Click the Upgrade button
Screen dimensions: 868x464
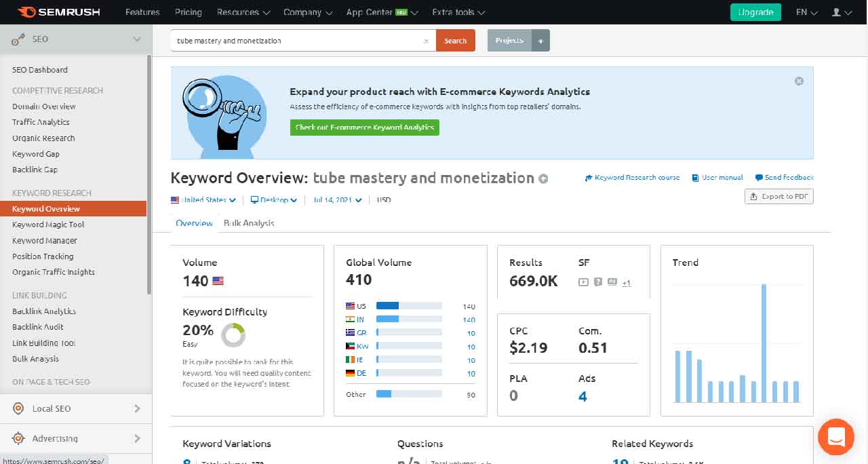755,12
